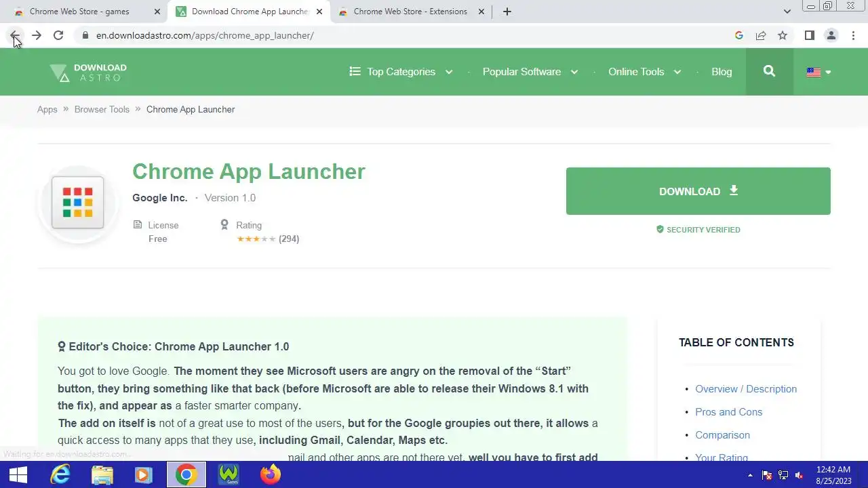This screenshot has width=868, height=488.
Task: Click Chrome App Launcher breadcrumb text
Action: pyautogui.click(x=191, y=109)
